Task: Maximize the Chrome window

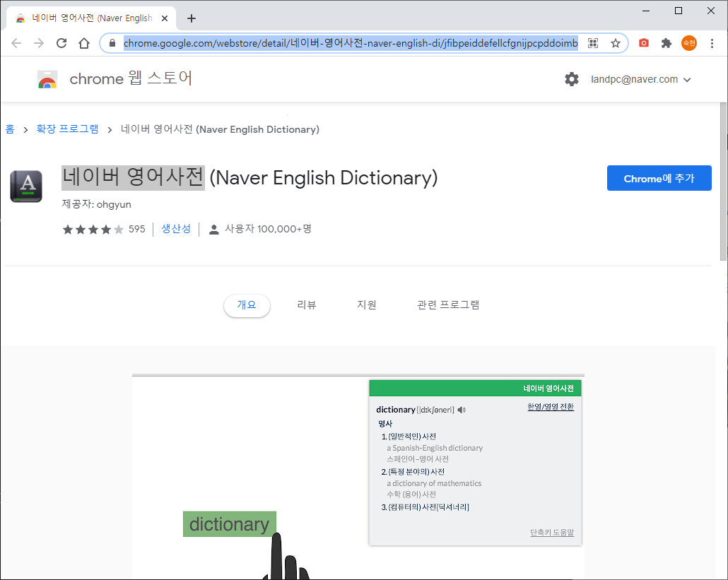Action: click(x=679, y=11)
